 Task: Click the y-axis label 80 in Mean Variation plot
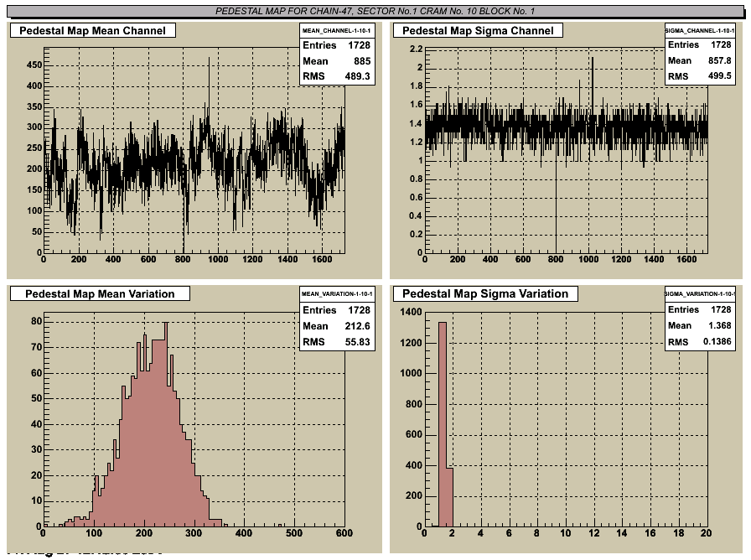37,321
